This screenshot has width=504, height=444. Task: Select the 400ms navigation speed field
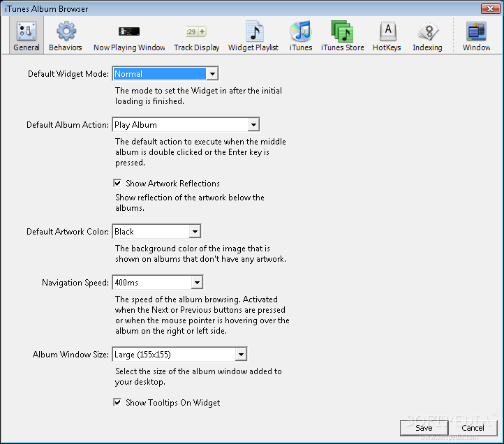(158, 283)
